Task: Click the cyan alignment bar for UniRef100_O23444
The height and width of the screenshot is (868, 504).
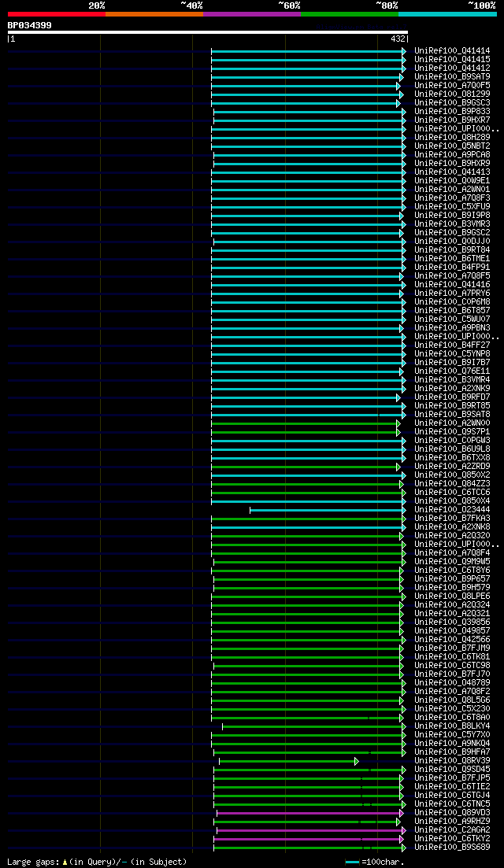Action: pyautogui.click(x=326, y=510)
